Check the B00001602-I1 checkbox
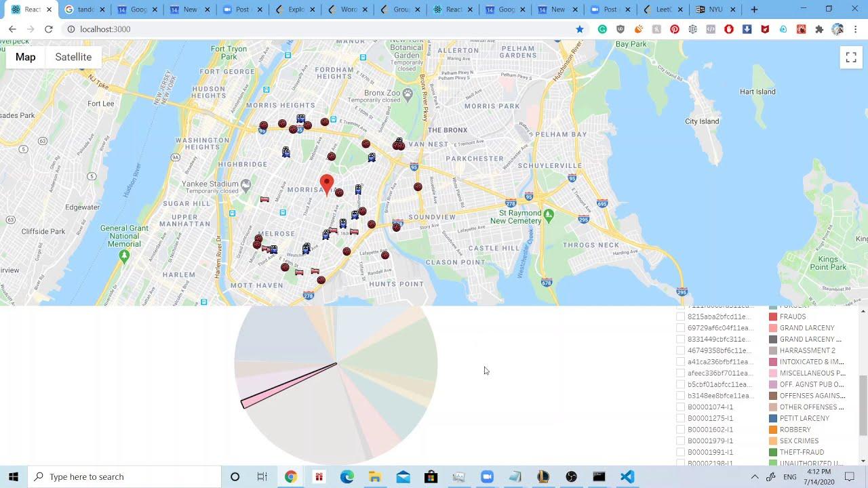 pyautogui.click(x=681, y=429)
